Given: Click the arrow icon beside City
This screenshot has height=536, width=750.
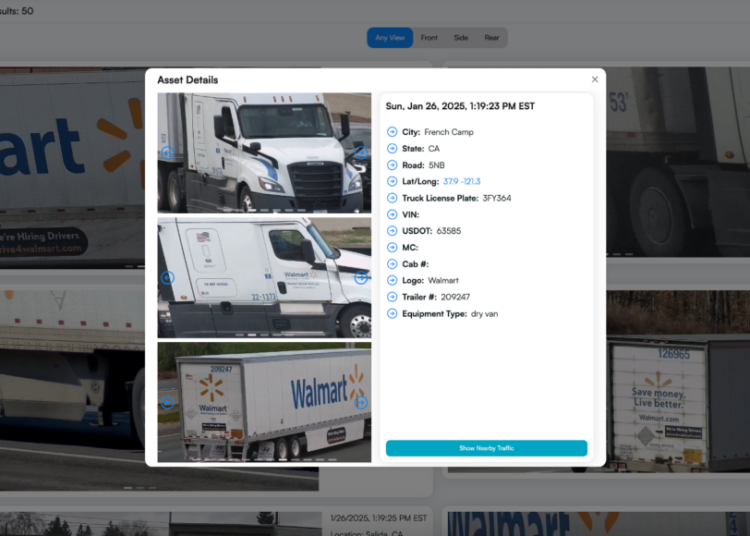Looking at the screenshot, I should (x=392, y=132).
